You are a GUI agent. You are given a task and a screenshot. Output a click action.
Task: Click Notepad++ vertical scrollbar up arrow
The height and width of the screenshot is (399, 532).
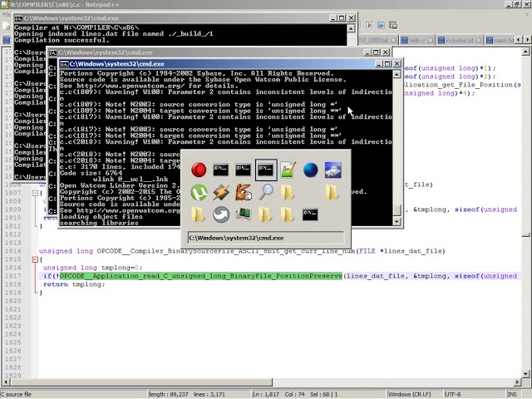(x=525, y=52)
